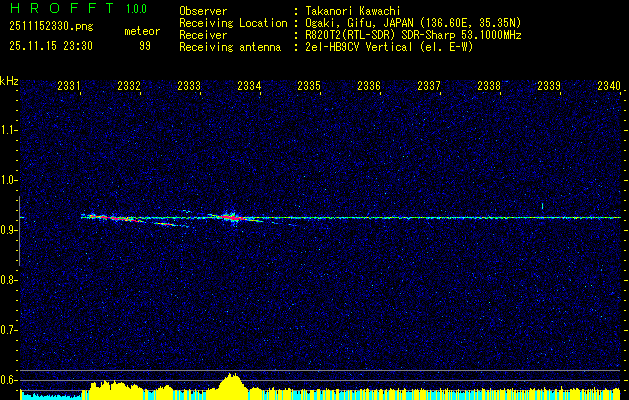The height and width of the screenshot is (400, 629).
Task: Click the cyan noise level segment at bottom left
Action: pos(51,395)
